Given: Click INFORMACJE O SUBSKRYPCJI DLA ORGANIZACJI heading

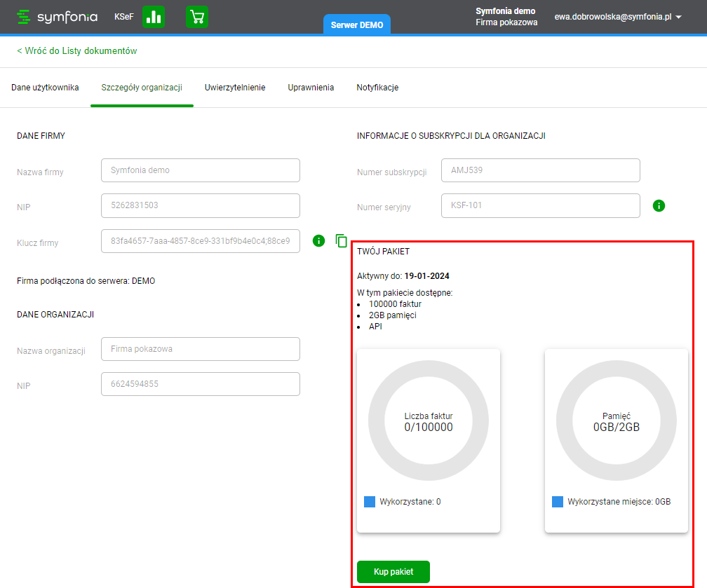Looking at the screenshot, I should 452,136.
